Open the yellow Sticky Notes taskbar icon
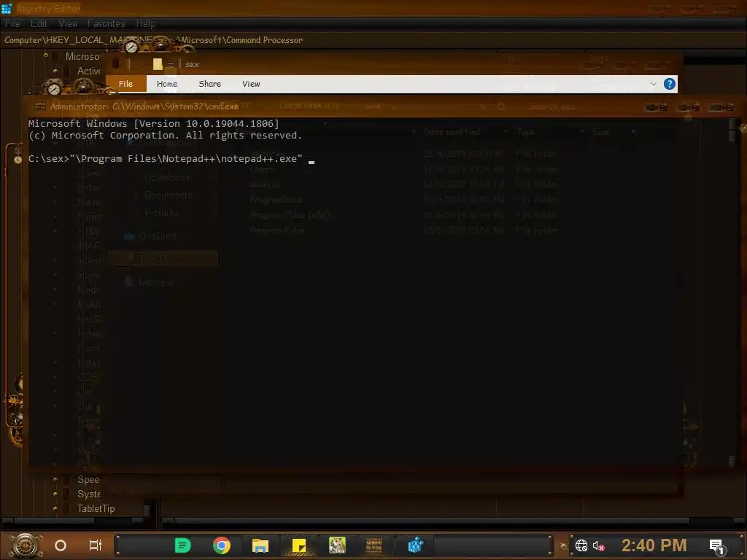The image size is (747, 560). tap(298, 545)
